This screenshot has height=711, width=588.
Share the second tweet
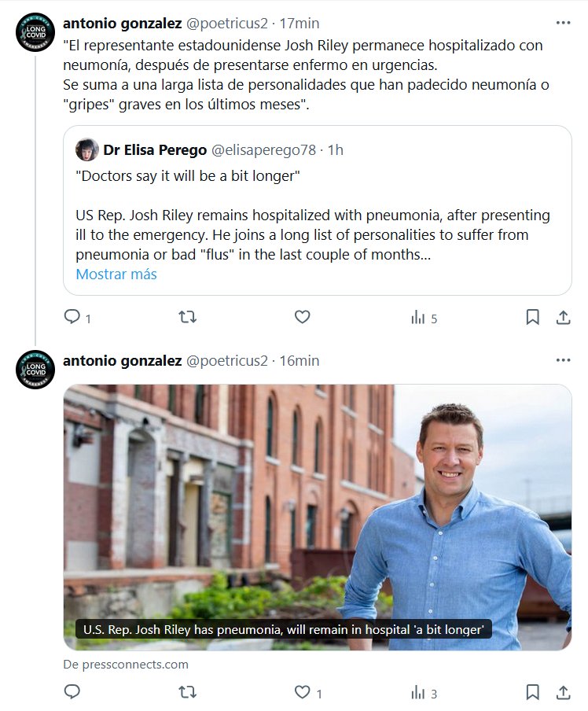[x=563, y=692]
